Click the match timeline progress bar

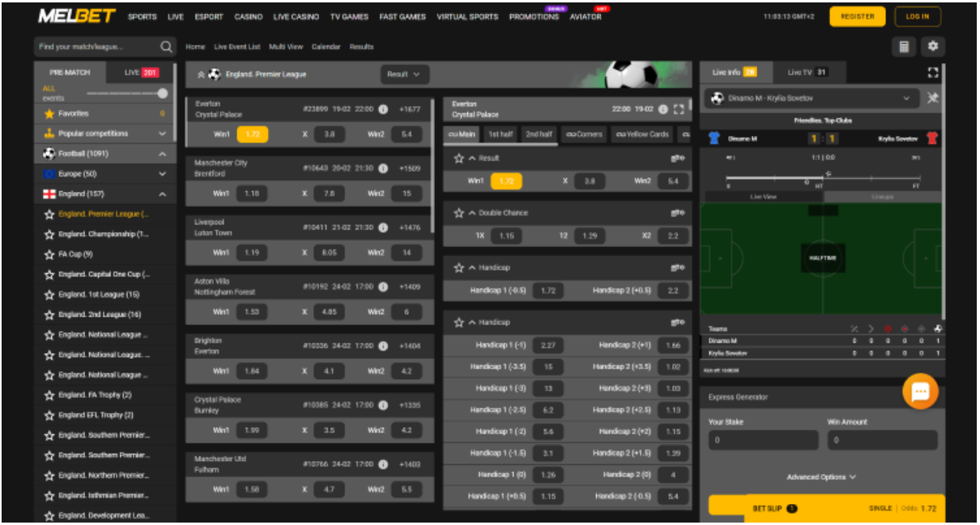(x=823, y=177)
